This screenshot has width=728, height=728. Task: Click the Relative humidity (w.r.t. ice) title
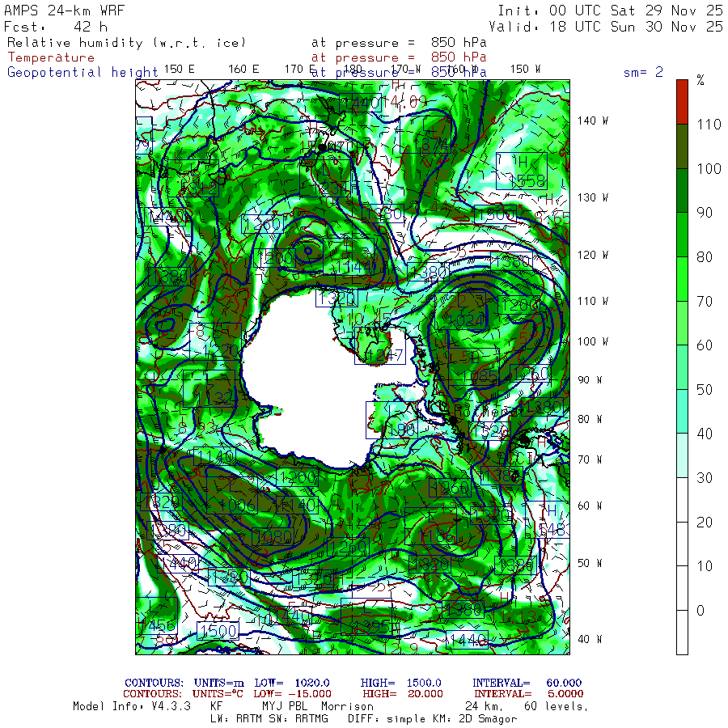[x=126, y=42]
